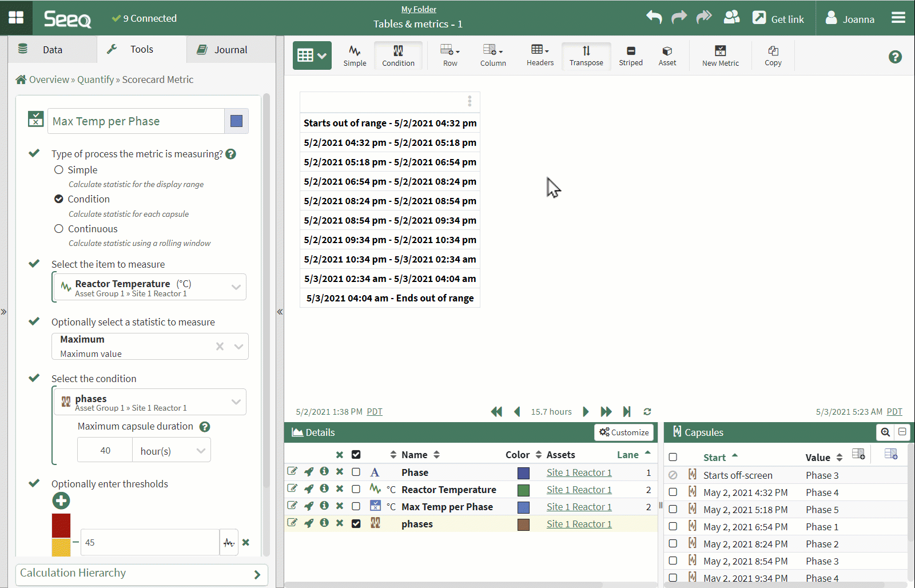This screenshot has width=915, height=588.
Task: Click the Max Temp per Phase name field
Action: click(136, 121)
